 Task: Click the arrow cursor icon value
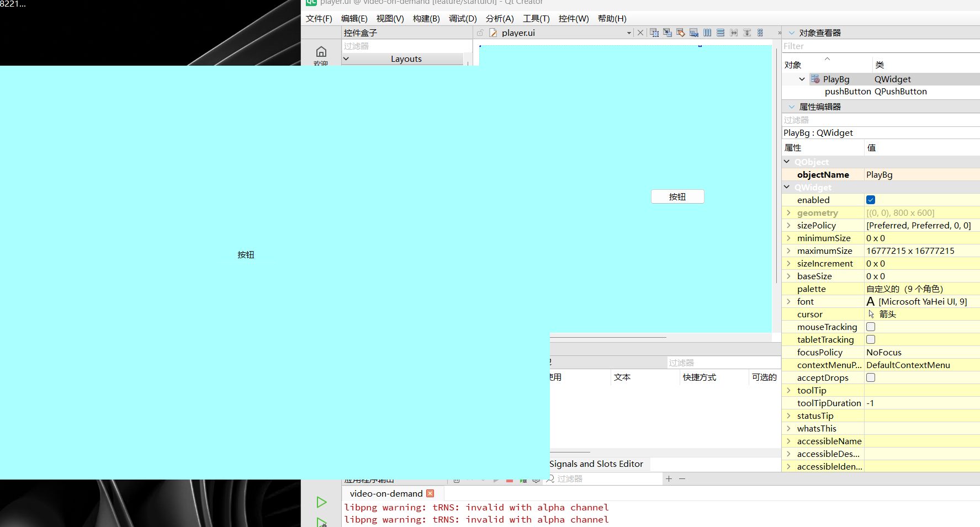pyautogui.click(x=871, y=314)
